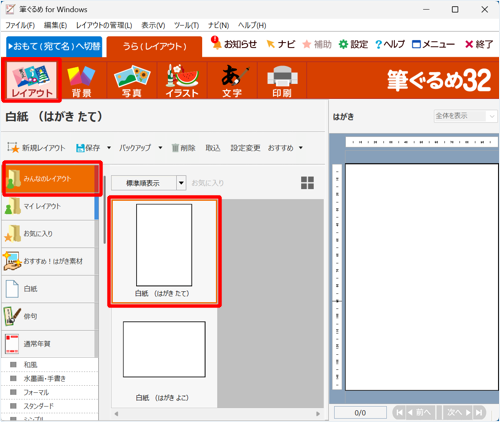Click the sidebar vertical scrollbar

pos(104,210)
